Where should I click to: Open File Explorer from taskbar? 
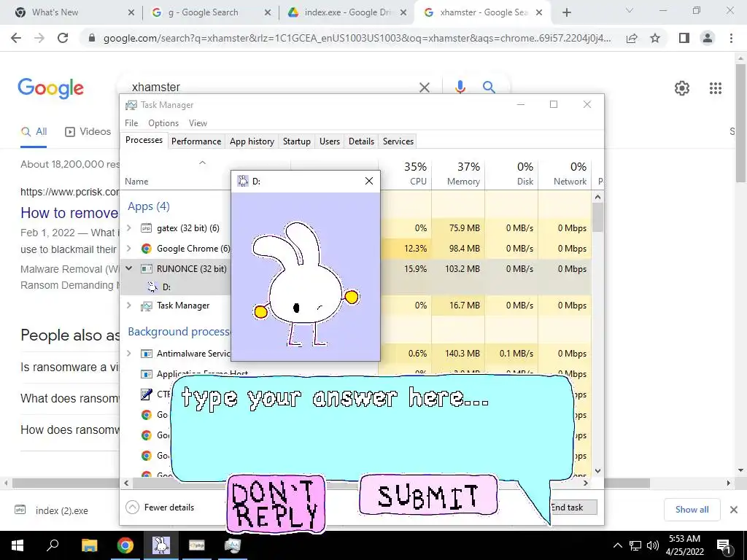click(x=89, y=545)
